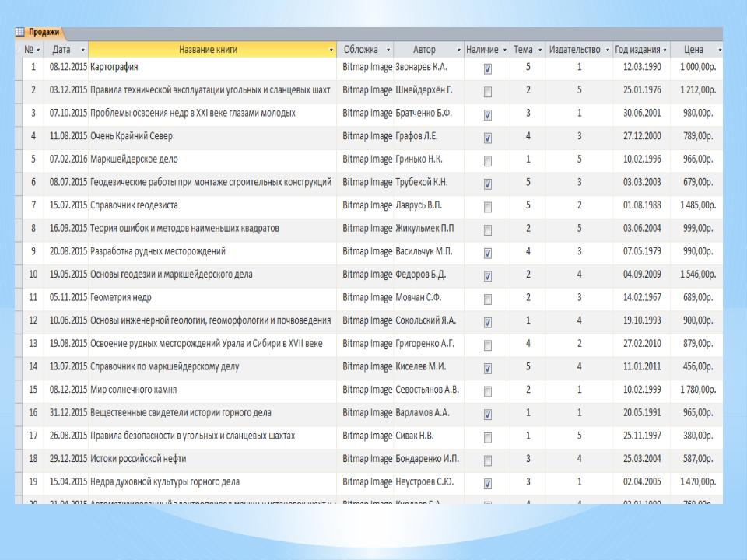Uncheck Наличие for Очень Крайний Север
Screen dimensions: 747x560
click(x=487, y=138)
